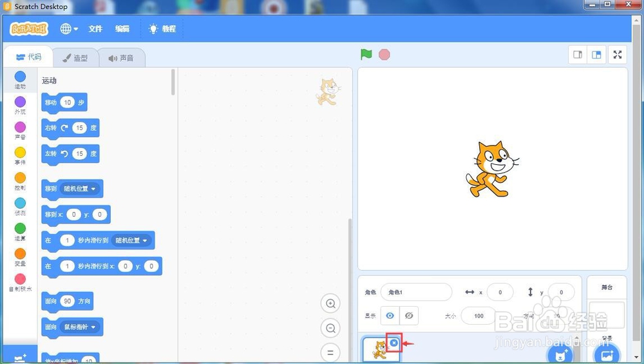
Task: Select the 运动 motion category
Action: pyautogui.click(x=20, y=80)
